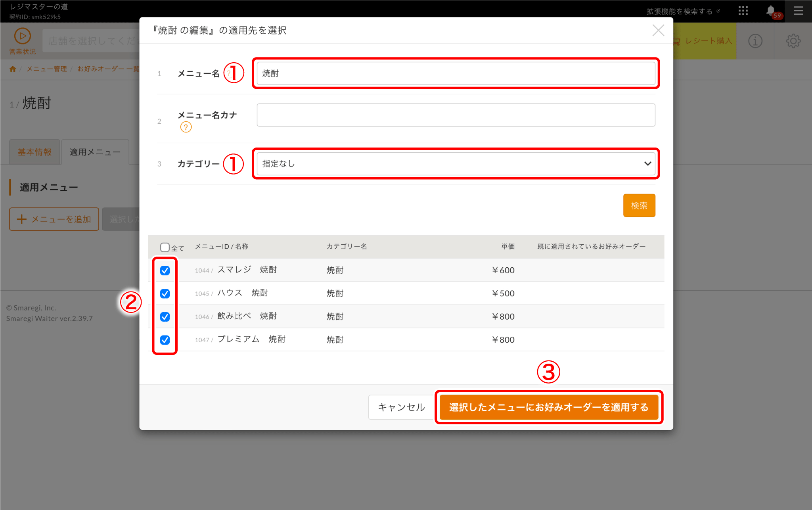Click the キャンセル button
This screenshot has height=510, width=812.
click(x=401, y=407)
